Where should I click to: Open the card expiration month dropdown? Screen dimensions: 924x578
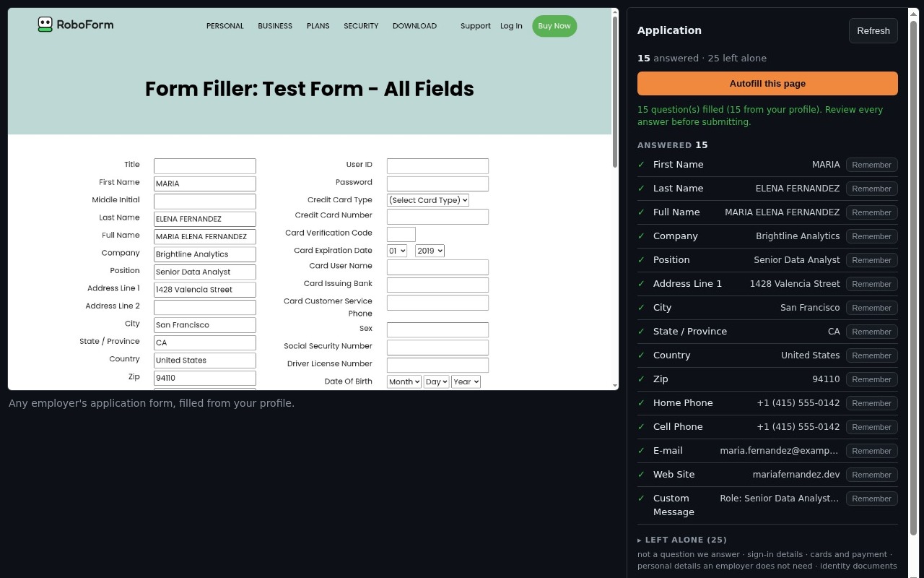397,251
